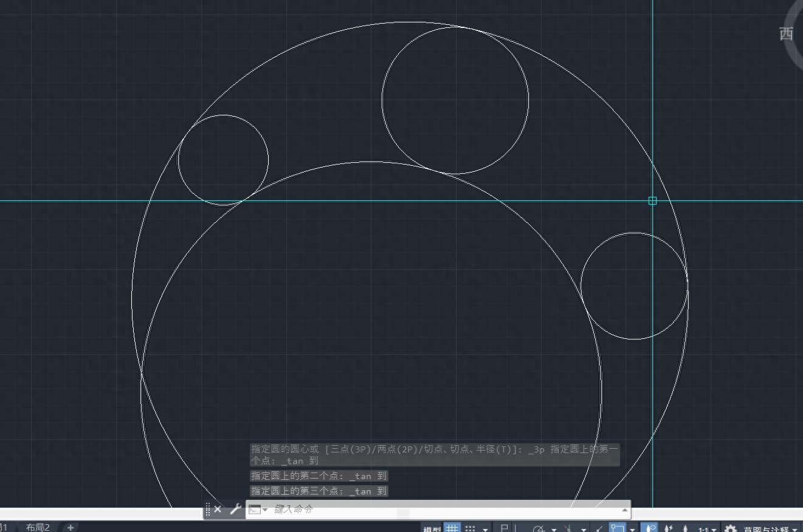The width and height of the screenshot is (803, 532).
Task: Add a new layout with plus tab
Action: tap(71, 527)
